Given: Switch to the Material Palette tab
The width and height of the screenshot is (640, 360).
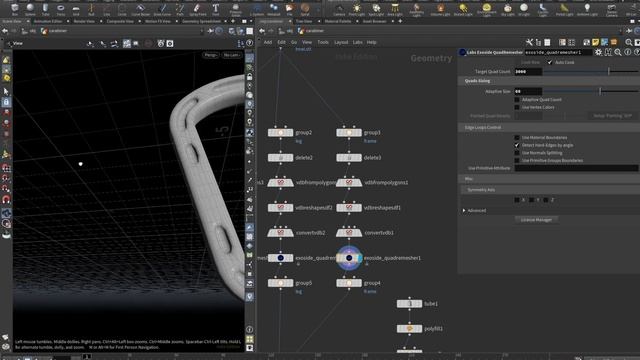Looking at the screenshot, I should pos(338,21).
